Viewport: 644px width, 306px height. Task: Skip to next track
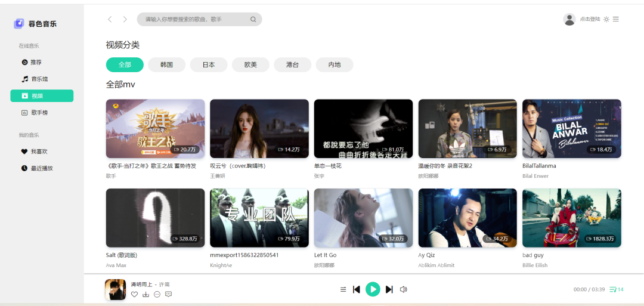pos(389,289)
